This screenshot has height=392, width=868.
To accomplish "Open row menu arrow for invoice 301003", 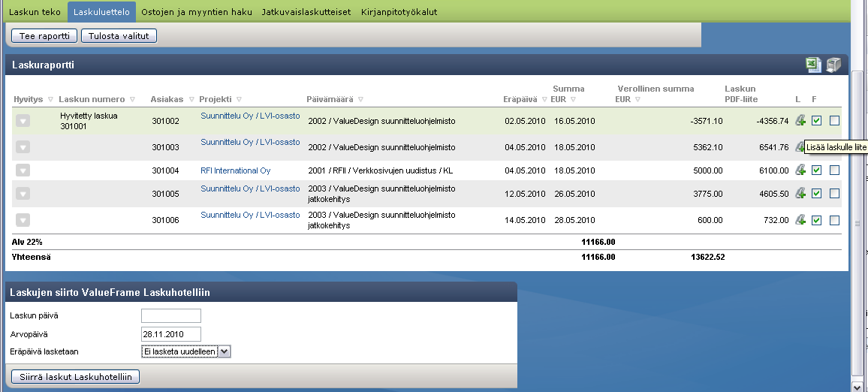I will (23, 146).
